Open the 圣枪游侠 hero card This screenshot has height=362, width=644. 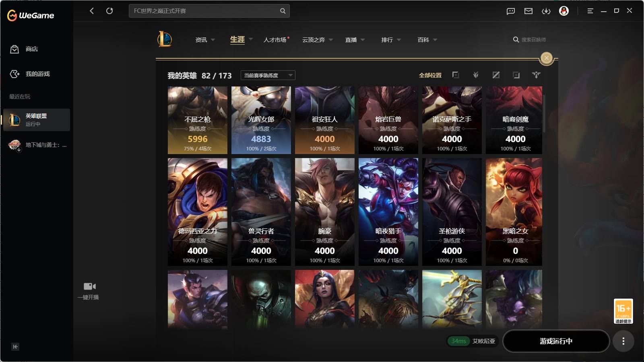[x=452, y=212]
